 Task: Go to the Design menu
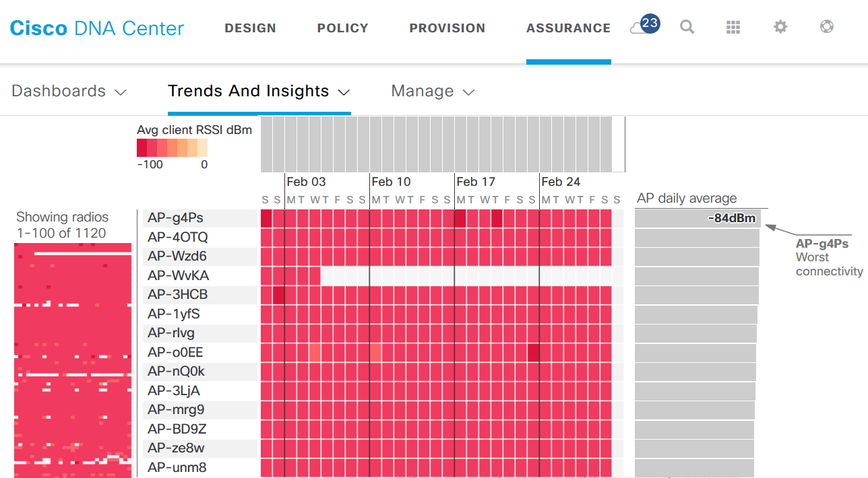250,28
